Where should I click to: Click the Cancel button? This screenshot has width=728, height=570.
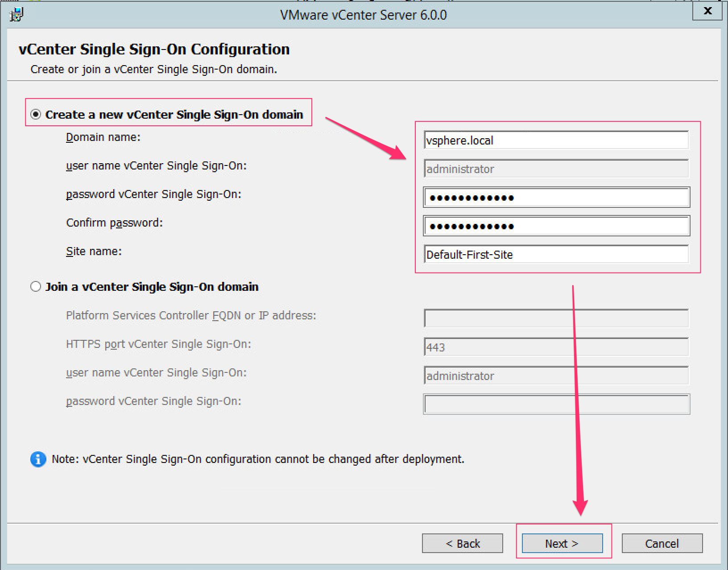[662, 543]
